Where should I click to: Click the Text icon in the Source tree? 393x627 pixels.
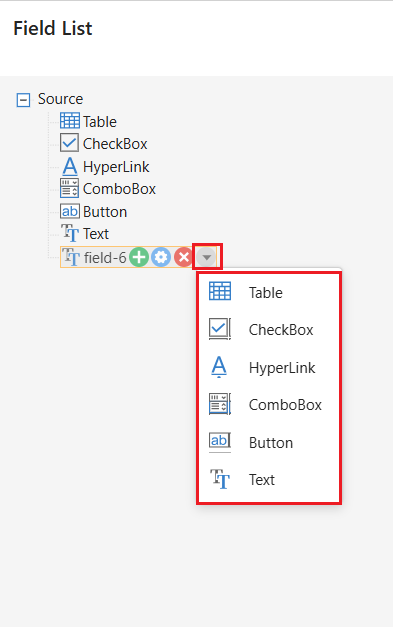click(x=70, y=233)
